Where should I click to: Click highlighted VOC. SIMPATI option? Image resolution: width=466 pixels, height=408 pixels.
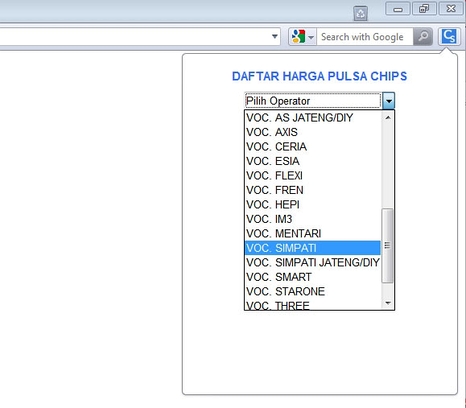tap(313, 248)
